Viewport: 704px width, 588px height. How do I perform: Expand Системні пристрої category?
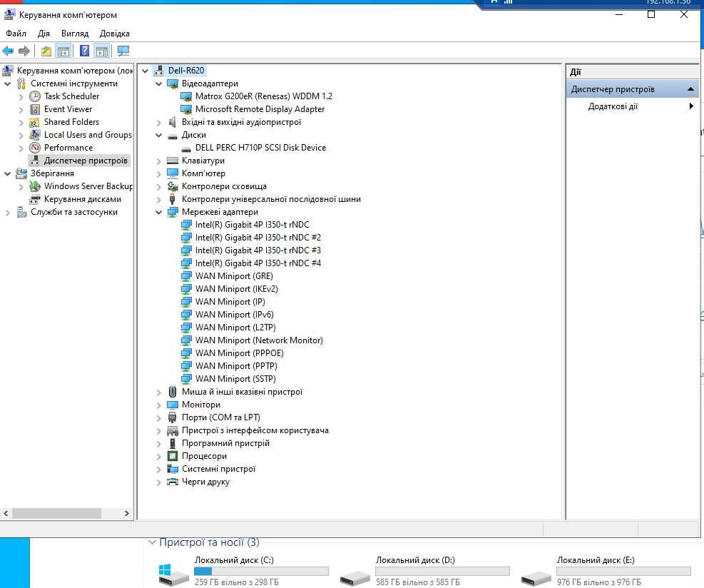tap(158, 470)
